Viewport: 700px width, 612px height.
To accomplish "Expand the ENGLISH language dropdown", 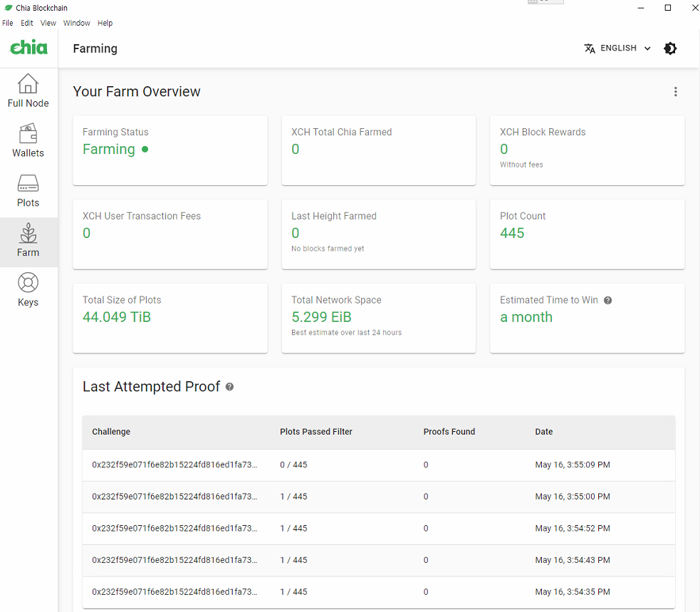I will (x=618, y=48).
